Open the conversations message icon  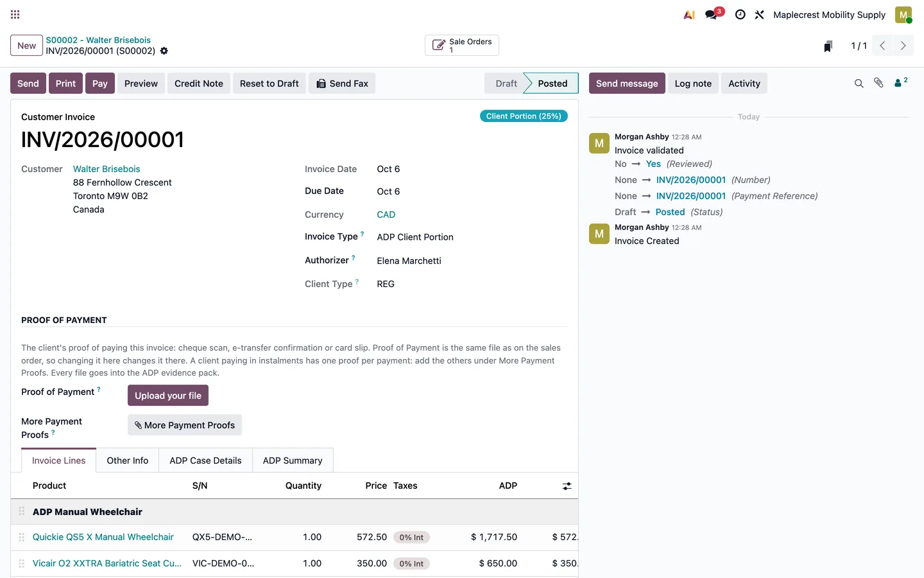(712, 15)
